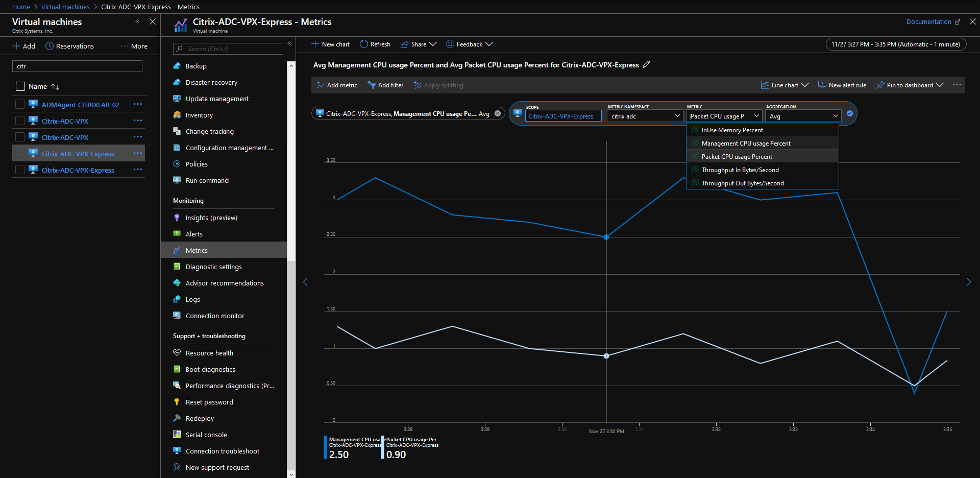The height and width of the screenshot is (478, 980).
Task: Click the New chart button
Action: tap(330, 44)
